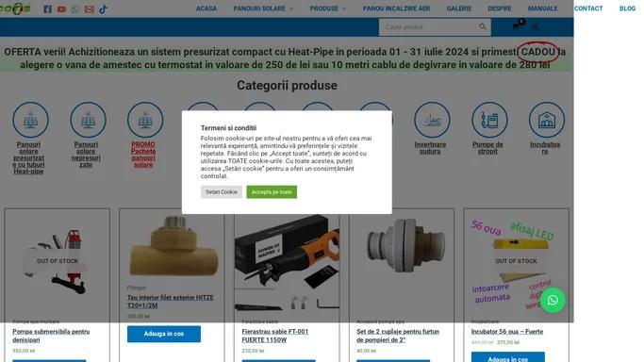644x362 pixels.
Task: Select the Pompe de stropit category icon
Action: pos(489,120)
